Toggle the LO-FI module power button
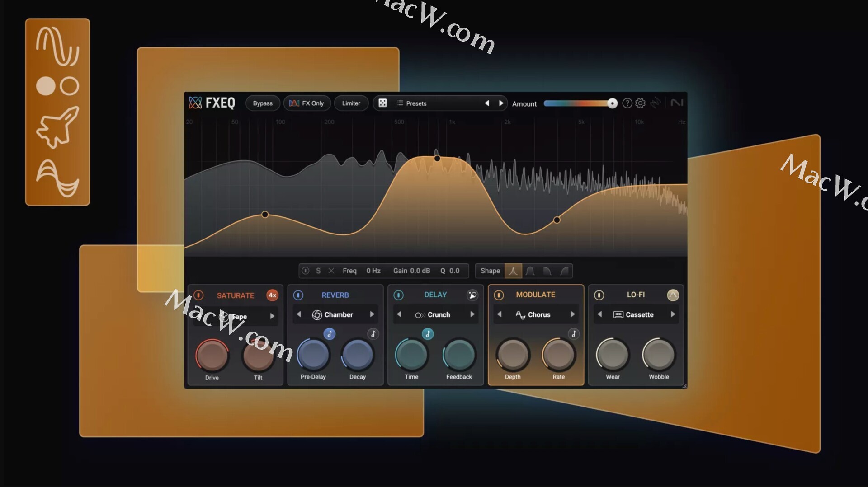Image resolution: width=868 pixels, height=487 pixels. (599, 295)
